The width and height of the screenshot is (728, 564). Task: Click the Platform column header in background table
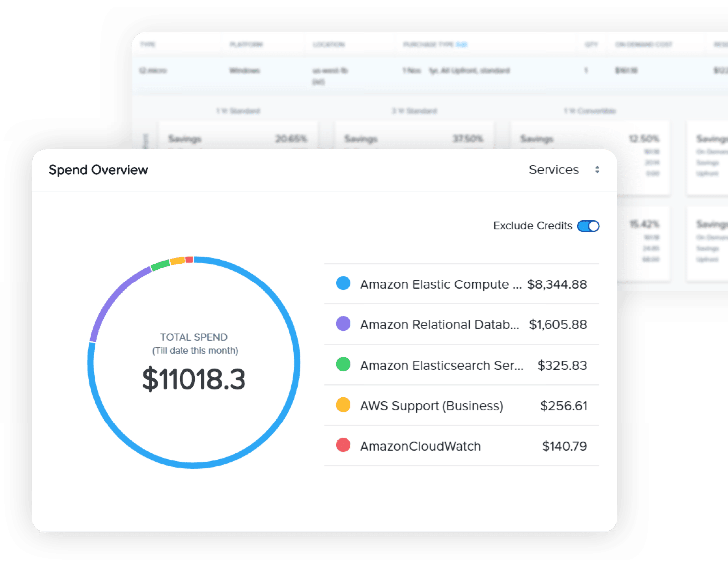click(246, 45)
